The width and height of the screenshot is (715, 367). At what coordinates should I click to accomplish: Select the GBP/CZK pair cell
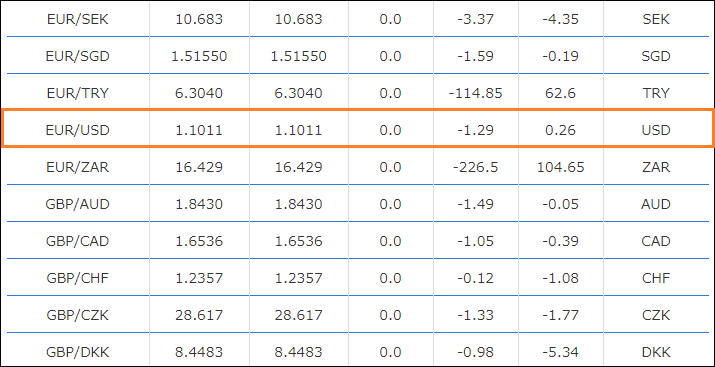tap(78, 315)
